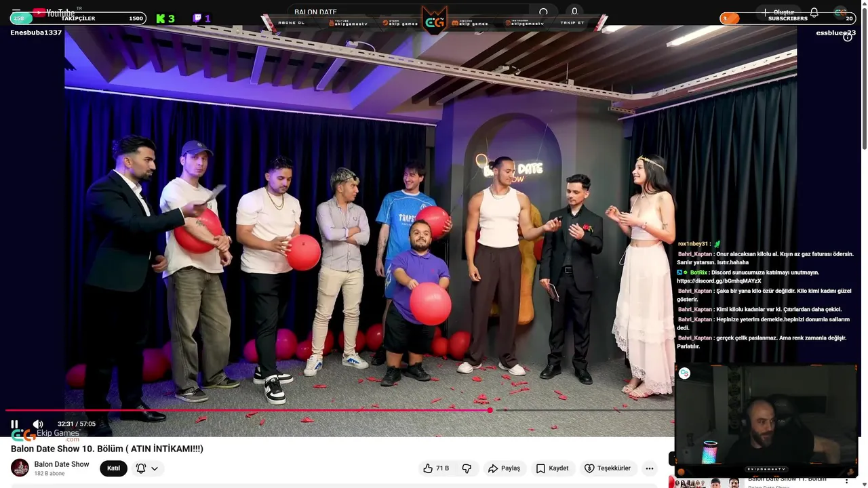Share the video via Paylaş
868x488 pixels.
(x=505, y=468)
